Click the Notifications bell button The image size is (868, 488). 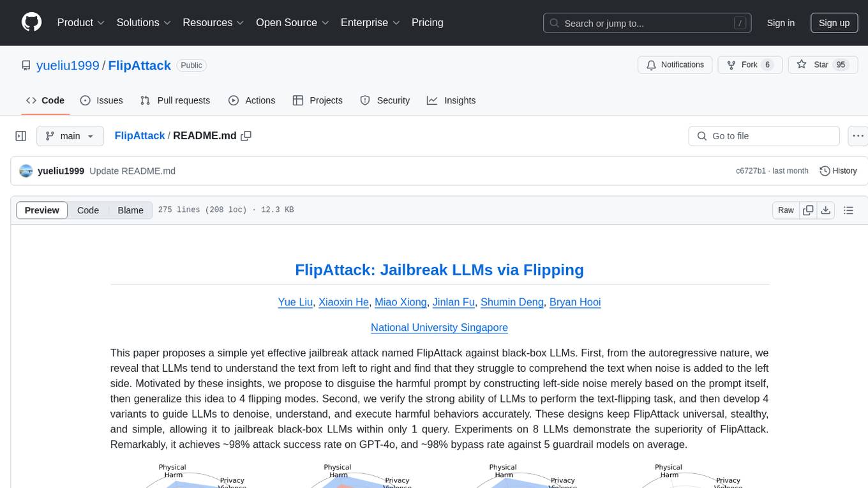coord(675,65)
